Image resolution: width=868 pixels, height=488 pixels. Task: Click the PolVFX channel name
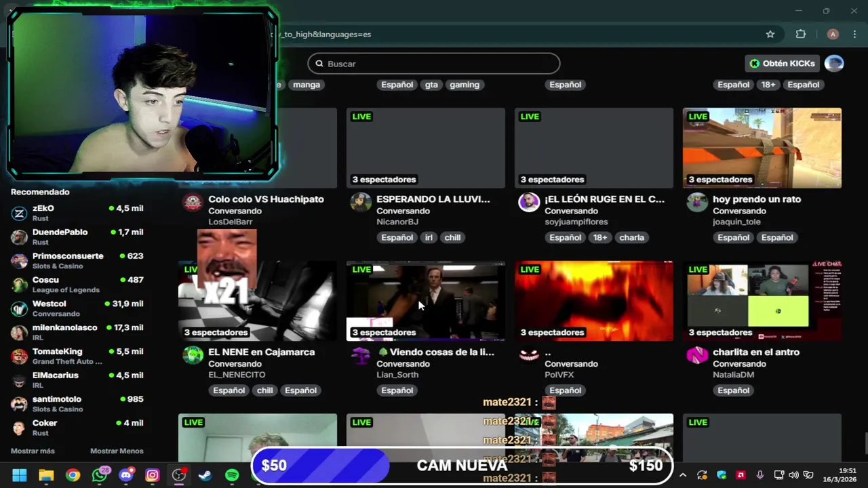559,374
